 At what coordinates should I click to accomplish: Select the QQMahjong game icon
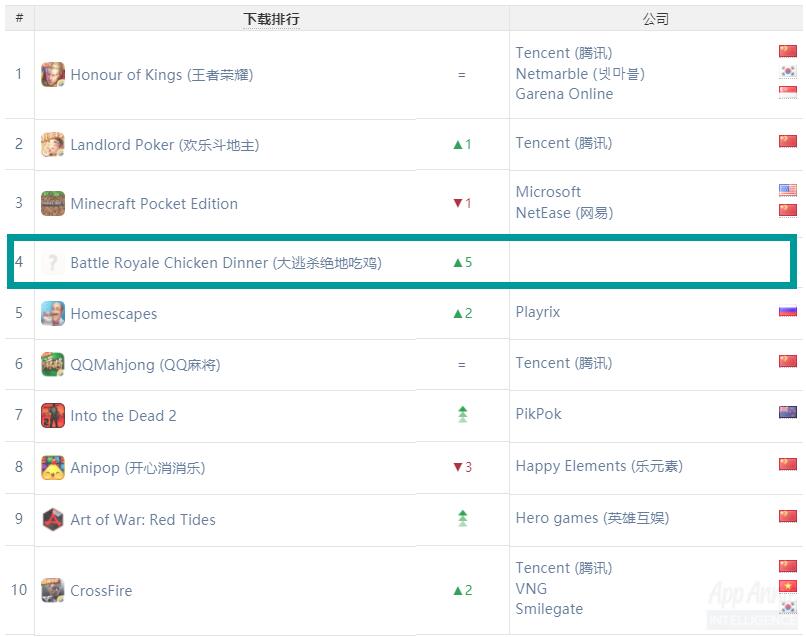53,364
